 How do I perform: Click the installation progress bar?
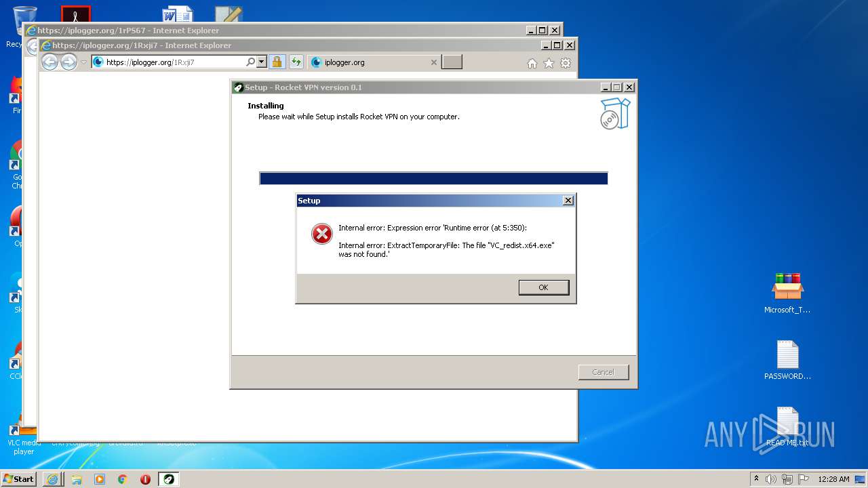click(x=433, y=178)
